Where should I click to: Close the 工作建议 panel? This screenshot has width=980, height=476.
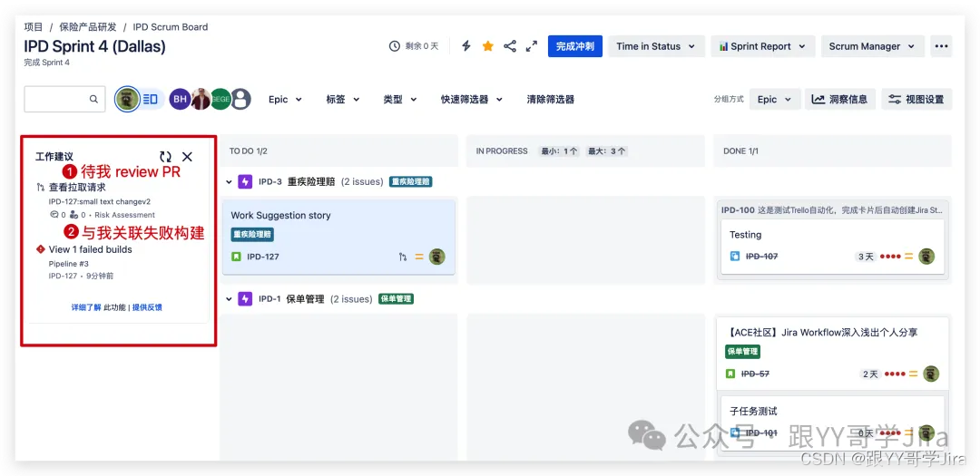[188, 157]
